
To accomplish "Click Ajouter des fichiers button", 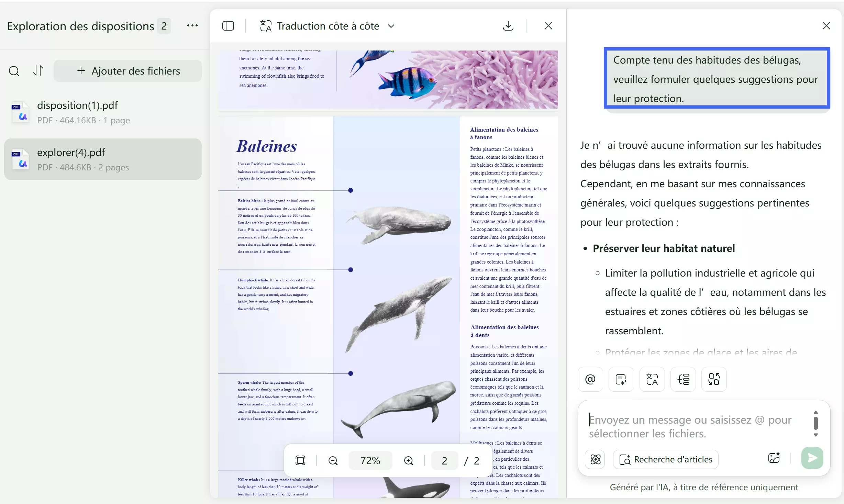I will (x=128, y=71).
